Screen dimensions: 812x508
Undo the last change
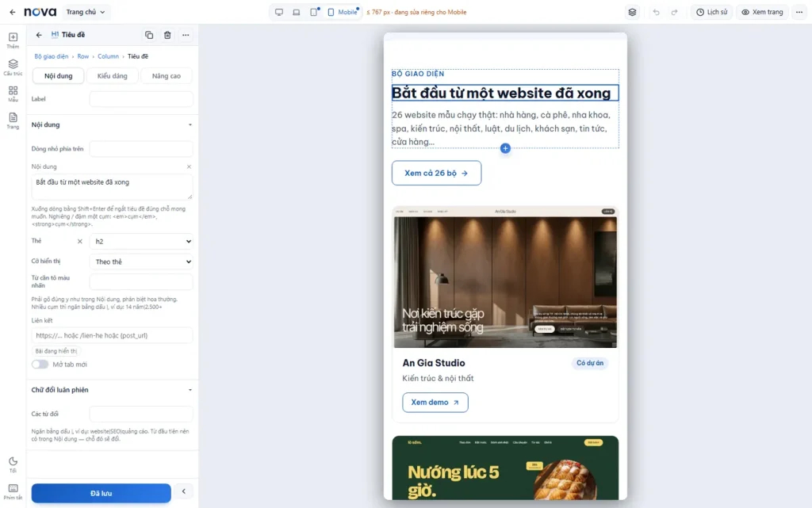point(656,12)
